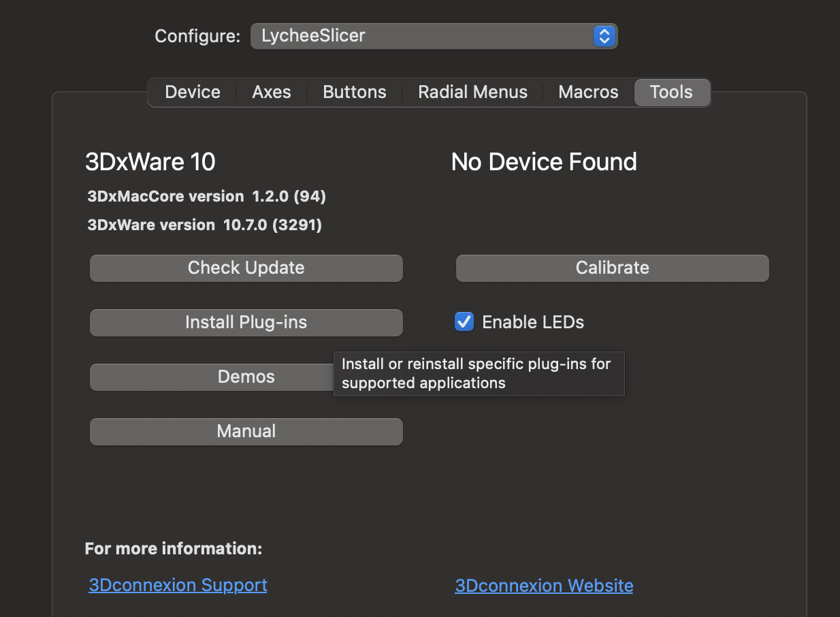Open the blue up-down chevron on Configure popup
Viewport: 840px width, 617px height.
coord(603,36)
